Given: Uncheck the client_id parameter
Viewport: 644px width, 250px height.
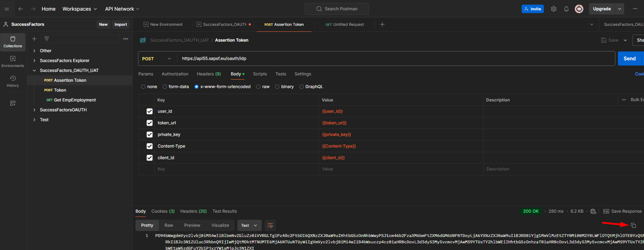Looking at the screenshot, I should (x=150, y=158).
